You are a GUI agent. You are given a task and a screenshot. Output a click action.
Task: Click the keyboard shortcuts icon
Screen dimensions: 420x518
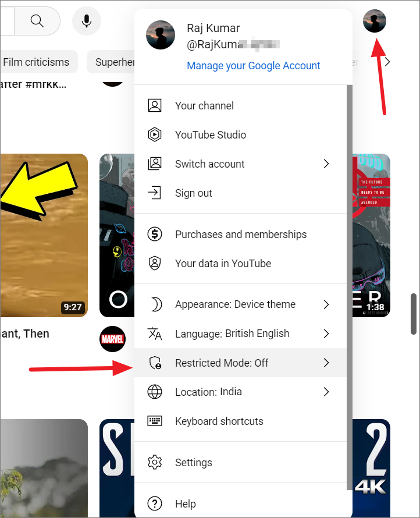[x=155, y=421]
